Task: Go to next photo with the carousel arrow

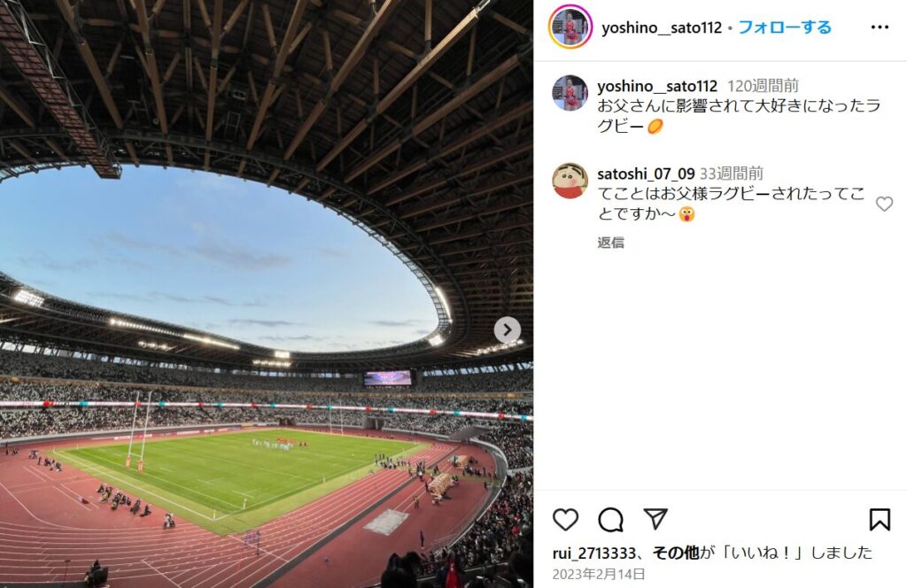Action: coord(508,330)
